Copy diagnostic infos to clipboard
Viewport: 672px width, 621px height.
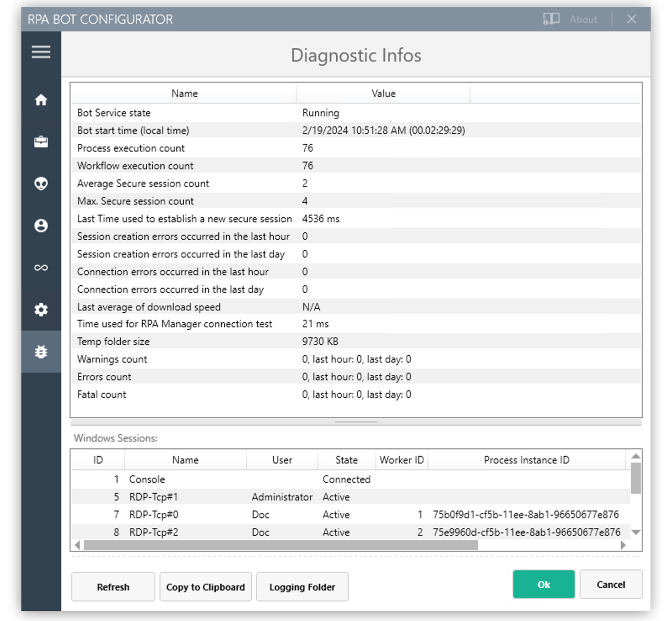205,587
